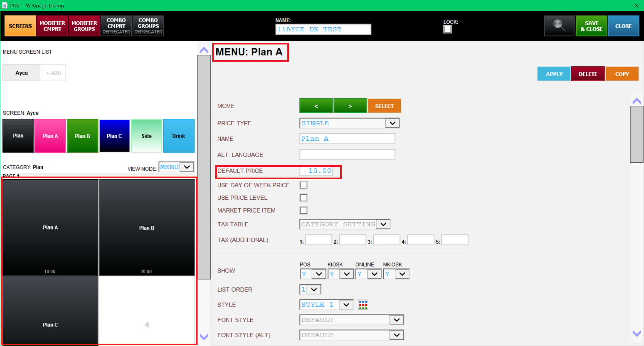Viewport: 644px width, 346px height.
Task: Open the KIOSK show dropdown
Action: click(x=341, y=274)
